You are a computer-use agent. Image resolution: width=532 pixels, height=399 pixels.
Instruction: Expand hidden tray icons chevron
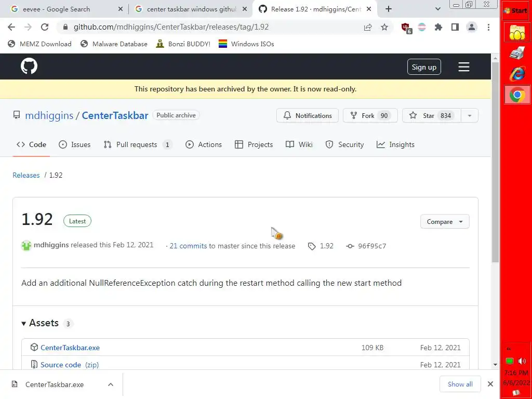click(x=509, y=349)
